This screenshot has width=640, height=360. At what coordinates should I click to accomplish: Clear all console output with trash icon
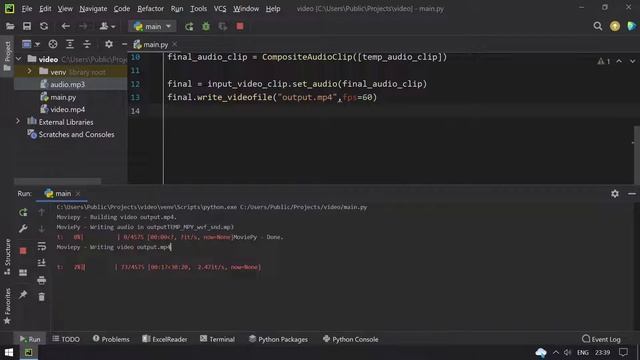pyautogui.click(x=42, y=297)
